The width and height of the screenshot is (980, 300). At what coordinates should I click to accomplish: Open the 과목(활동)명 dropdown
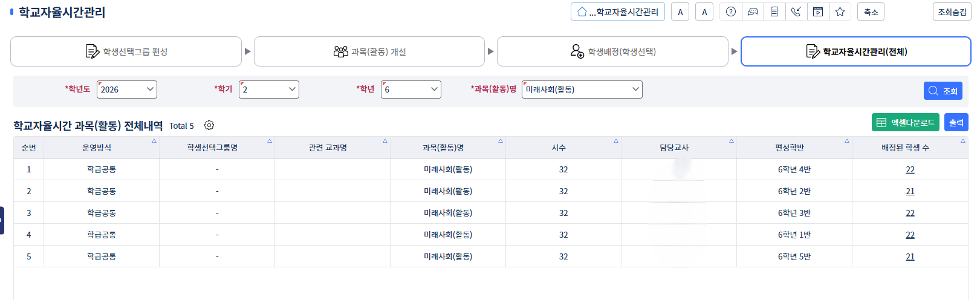click(582, 90)
